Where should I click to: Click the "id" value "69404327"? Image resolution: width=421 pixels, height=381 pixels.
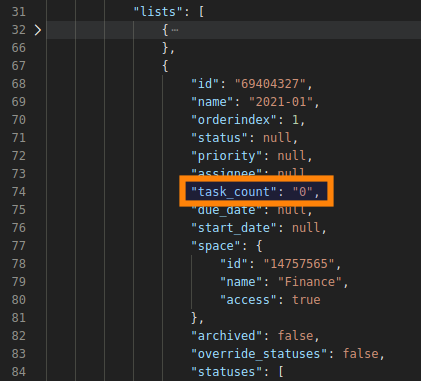point(270,84)
